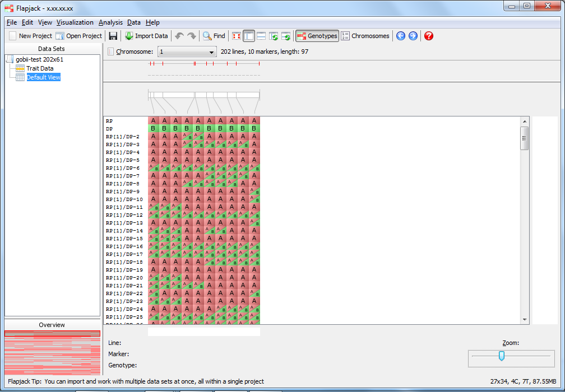Click '202 lines, 10 markers, length: 97' text

(265, 52)
